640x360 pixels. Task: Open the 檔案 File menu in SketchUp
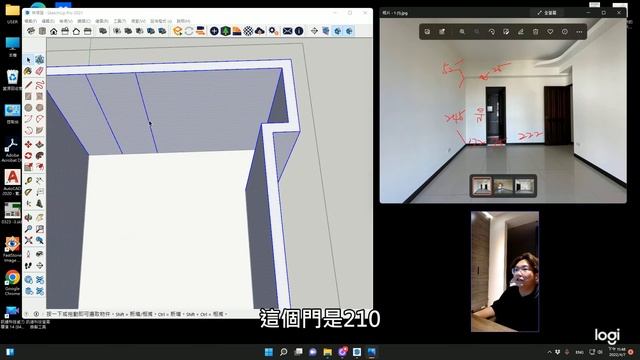pos(31,21)
